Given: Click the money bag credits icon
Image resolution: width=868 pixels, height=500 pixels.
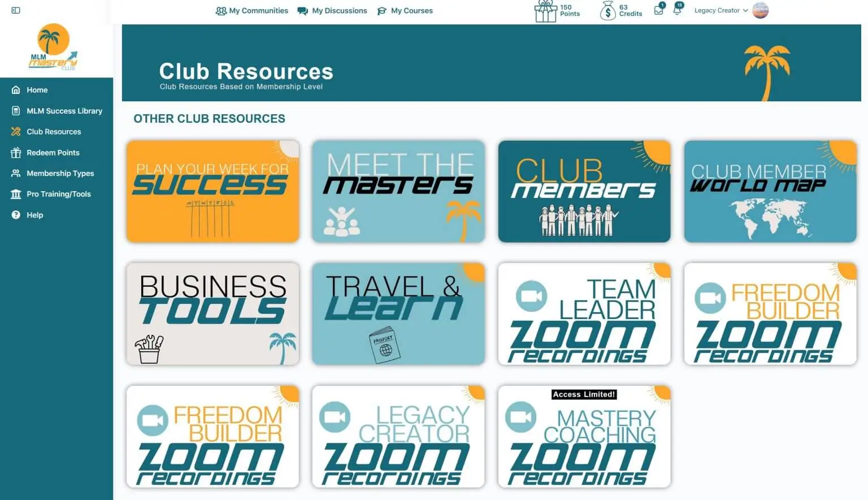Looking at the screenshot, I should [607, 11].
